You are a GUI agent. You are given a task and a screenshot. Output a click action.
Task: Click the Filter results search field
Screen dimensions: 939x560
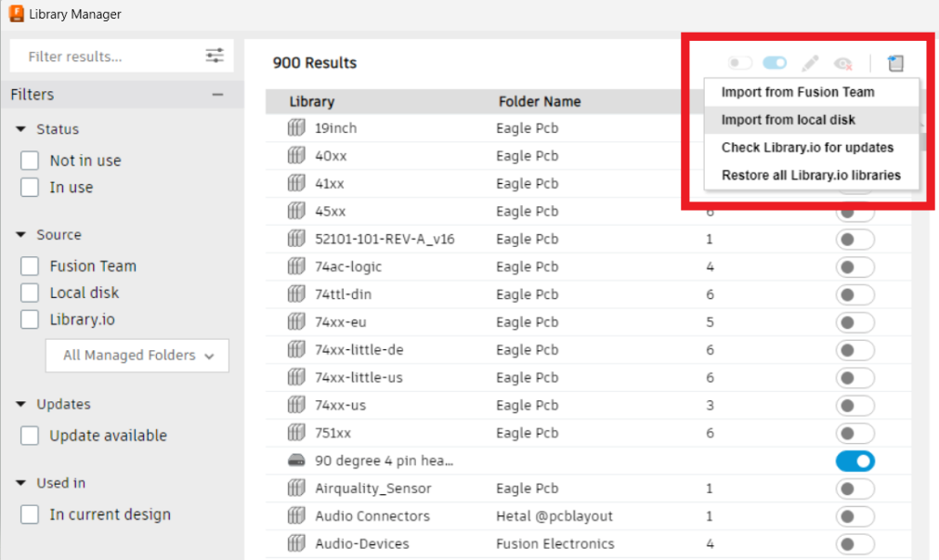tap(107, 57)
